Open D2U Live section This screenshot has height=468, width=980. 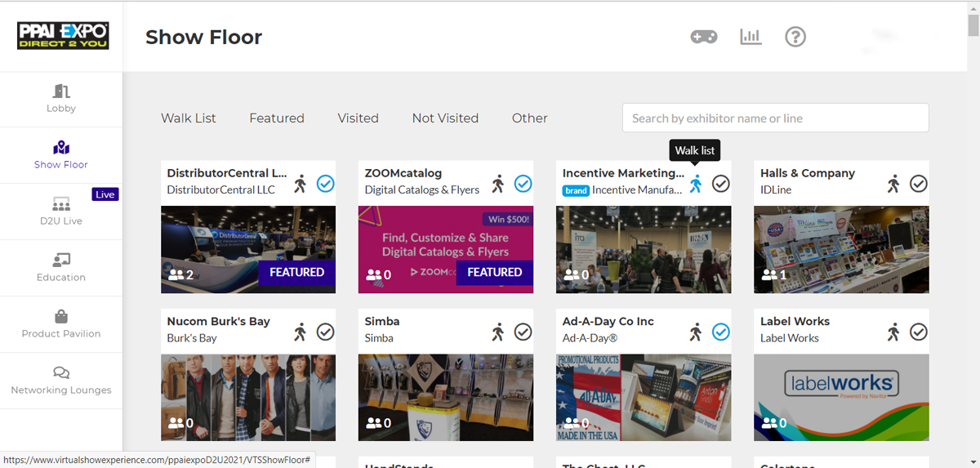click(61, 211)
